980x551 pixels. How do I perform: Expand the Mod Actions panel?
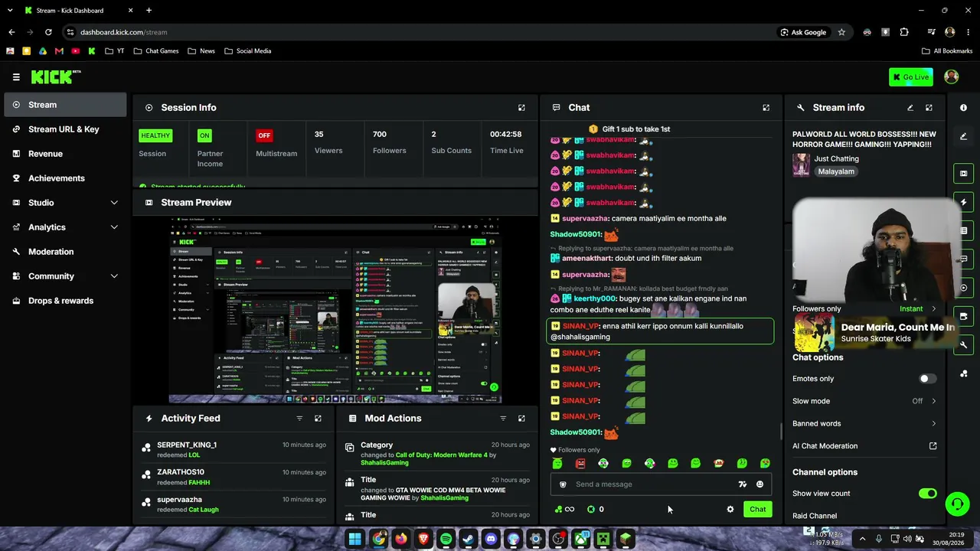pos(521,419)
